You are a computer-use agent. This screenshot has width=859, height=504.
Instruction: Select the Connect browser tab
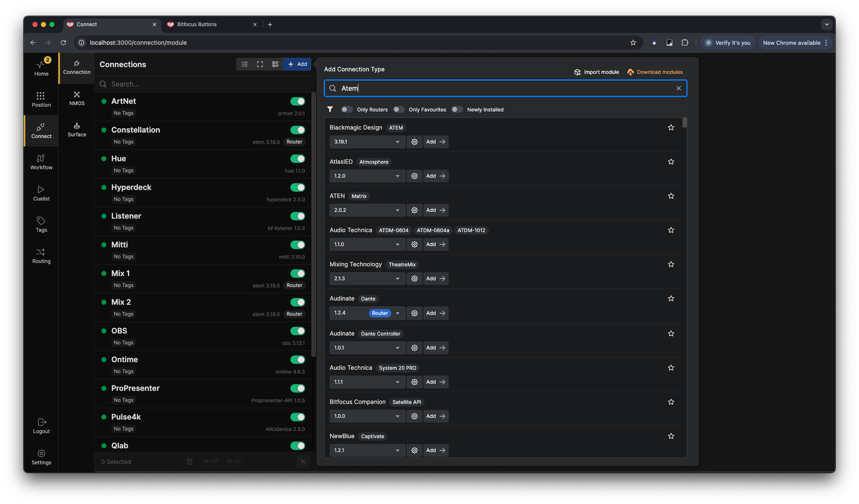point(111,24)
